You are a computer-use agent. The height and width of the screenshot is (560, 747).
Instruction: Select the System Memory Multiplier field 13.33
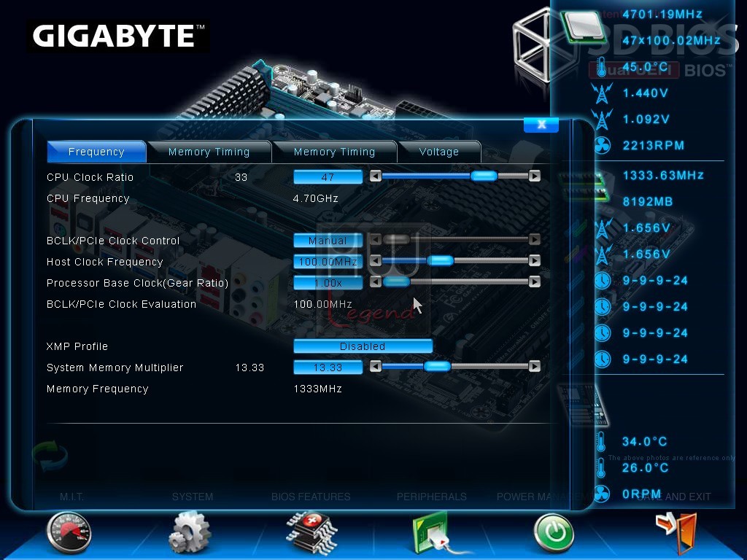(x=328, y=367)
